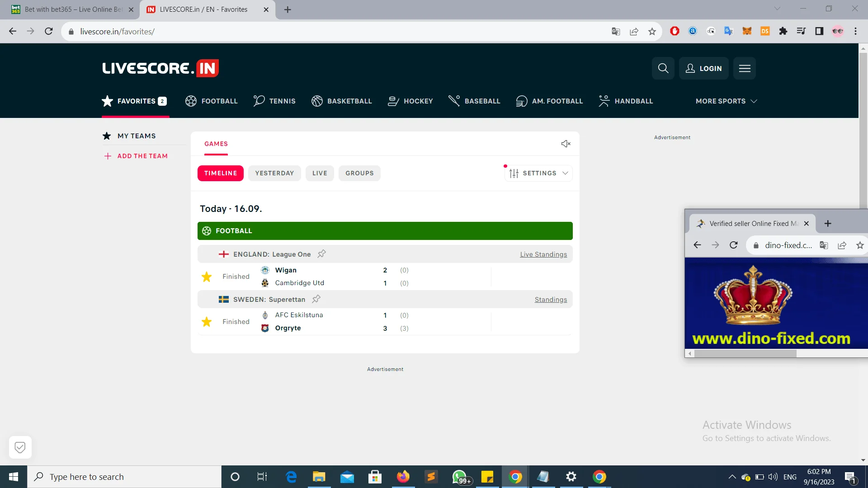
Task: Click the LIVESCORE.IN logo
Action: pos(160,68)
